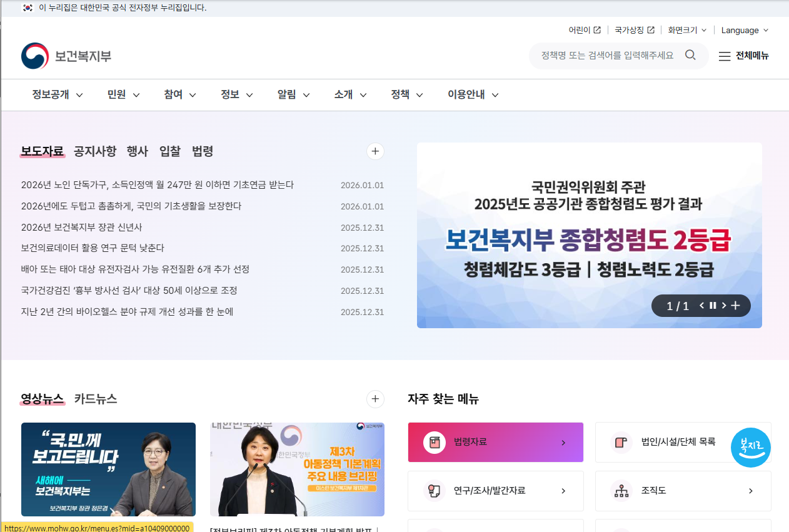Viewport: 789px width, 532px height.
Task: Pause the banner slideshow rotation
Action: 713,306
